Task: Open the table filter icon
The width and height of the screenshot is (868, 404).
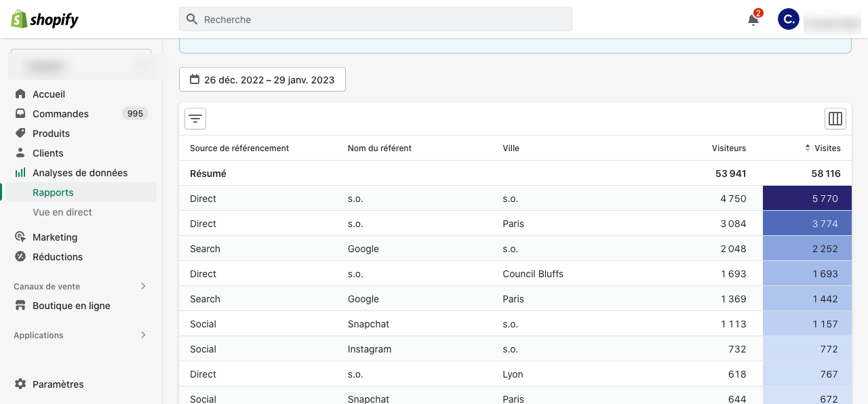Action: coord(195,119)
